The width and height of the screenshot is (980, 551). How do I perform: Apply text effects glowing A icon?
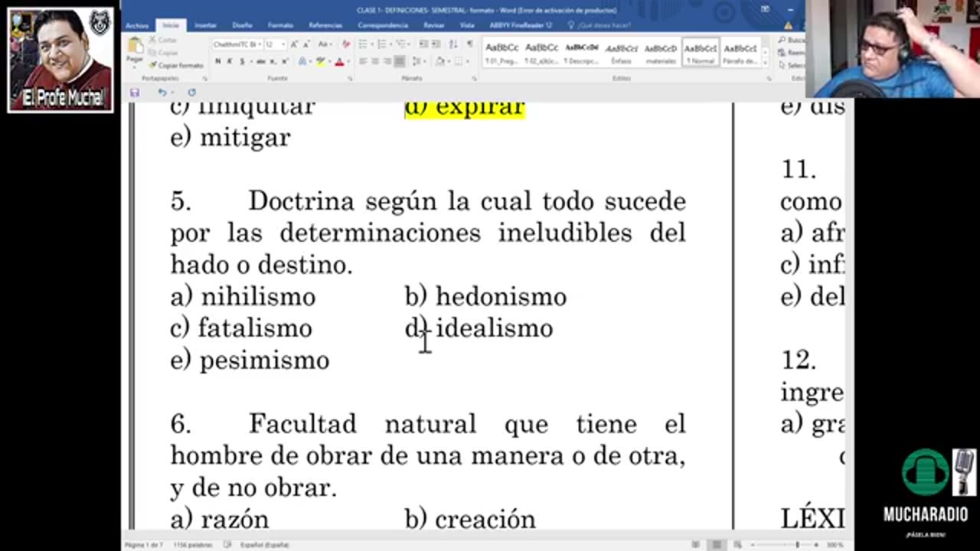click(302, 61)
